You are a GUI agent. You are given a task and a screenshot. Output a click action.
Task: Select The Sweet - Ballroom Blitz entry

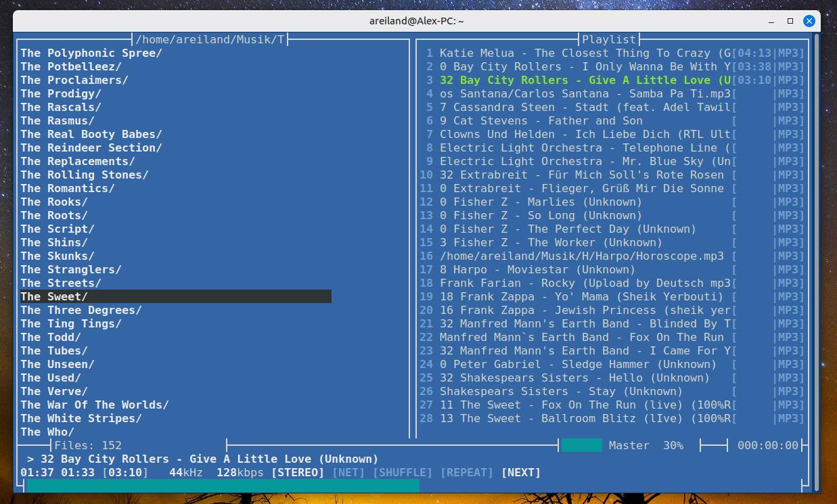pos(612,418)
